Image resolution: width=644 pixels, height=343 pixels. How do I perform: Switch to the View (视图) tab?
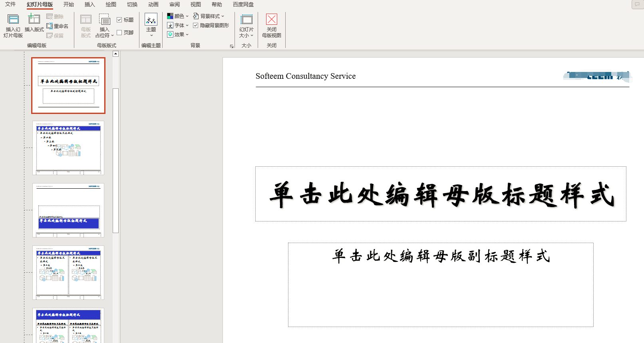pyautogui.click(x=196, y=4)
